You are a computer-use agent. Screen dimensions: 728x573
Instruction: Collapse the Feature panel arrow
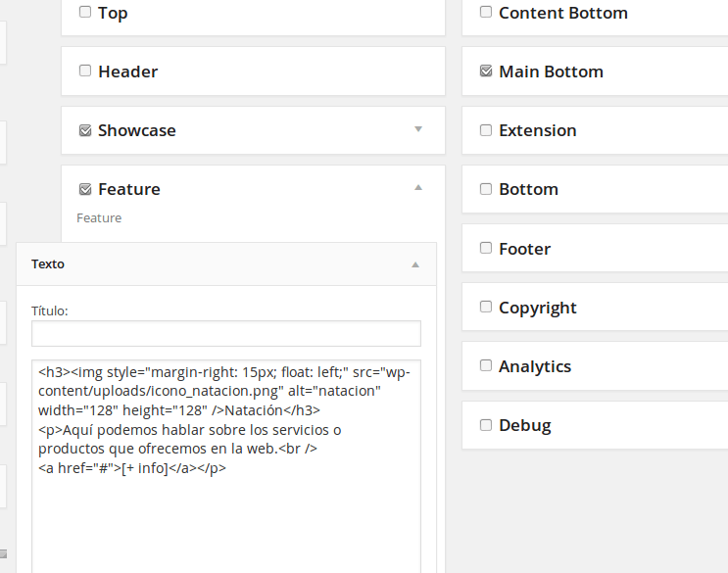coord(418,187)
